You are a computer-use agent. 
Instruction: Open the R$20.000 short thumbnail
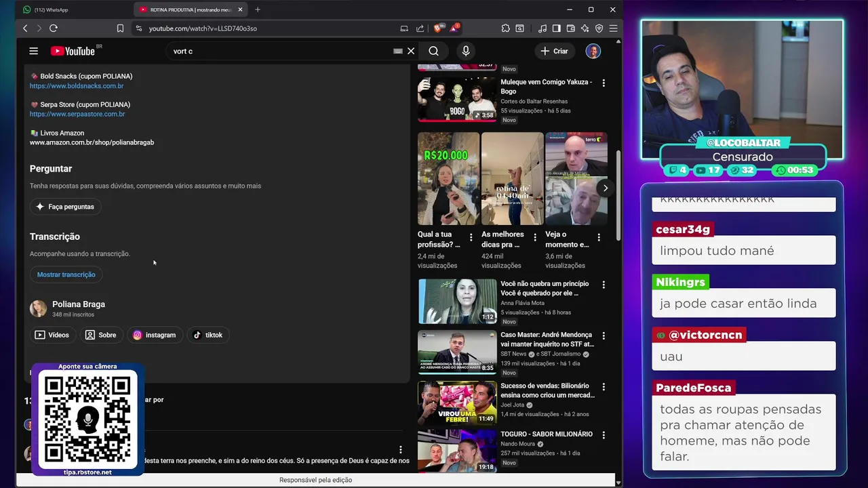click(448, 178)
